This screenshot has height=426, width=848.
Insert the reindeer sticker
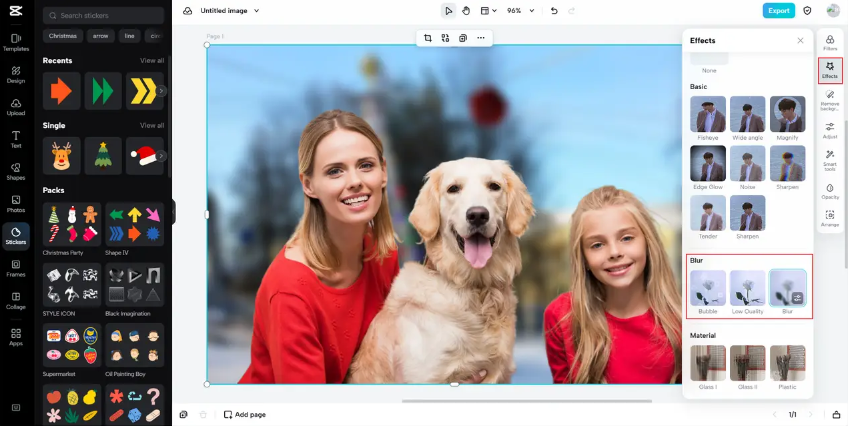pos(62,156)
